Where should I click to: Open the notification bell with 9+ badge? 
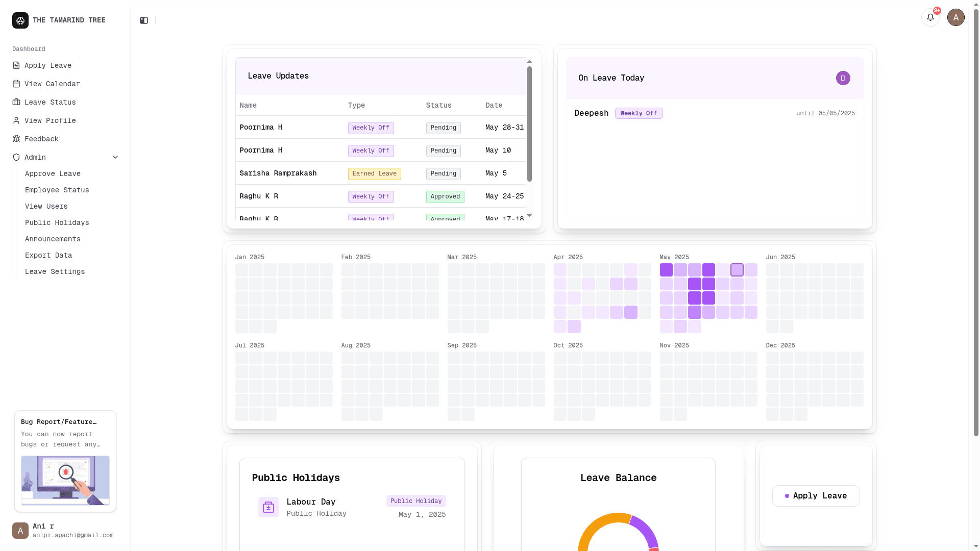point(930,17)
